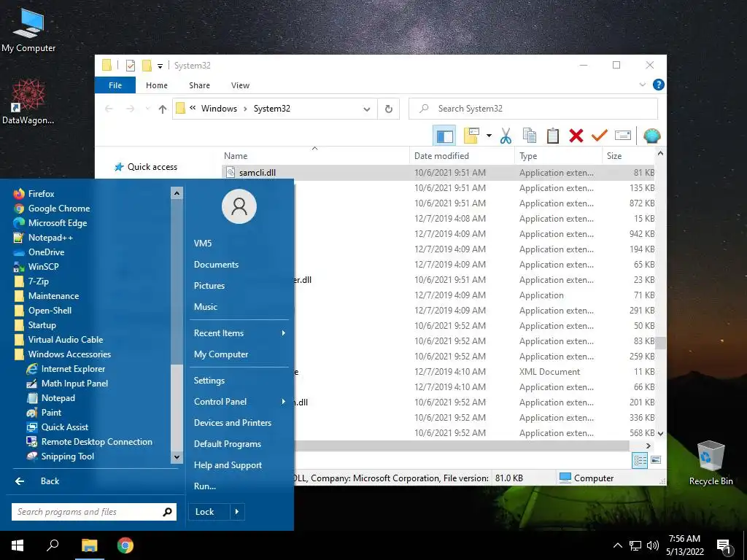Click the Cut scissors toolbar icon
This screenshot has height=560, width=747.
click(x=506, y=136)
